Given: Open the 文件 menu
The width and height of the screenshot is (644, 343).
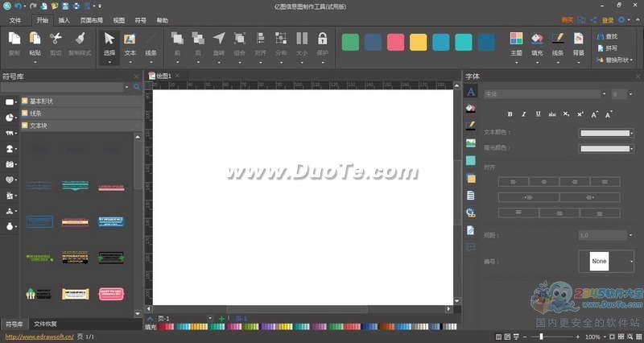Looking at the screenshot, I should point(15,20).
